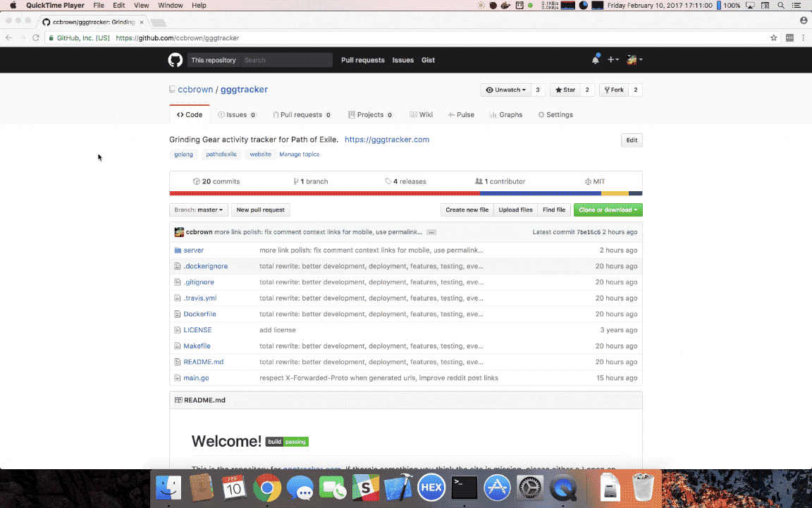Open latest commit hash 7be16c6
Screen dimensions: 812x508
[589, 232]
